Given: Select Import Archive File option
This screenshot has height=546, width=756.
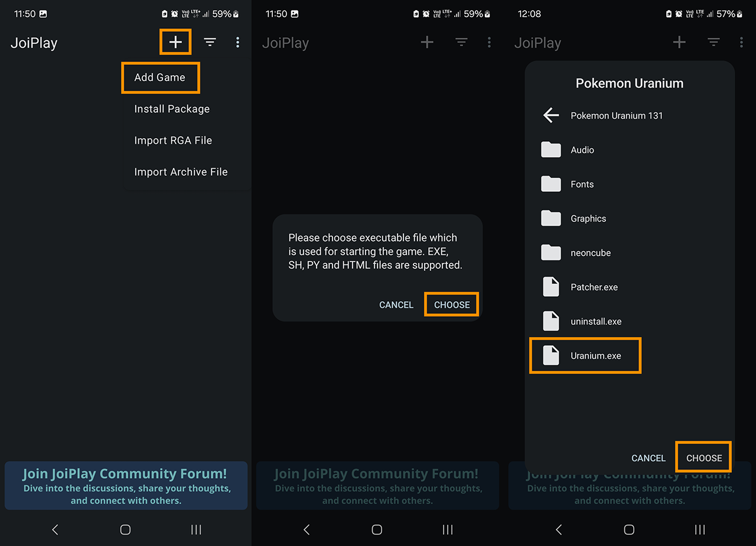Looking at the screenshot, I should (x=181, y=172).
